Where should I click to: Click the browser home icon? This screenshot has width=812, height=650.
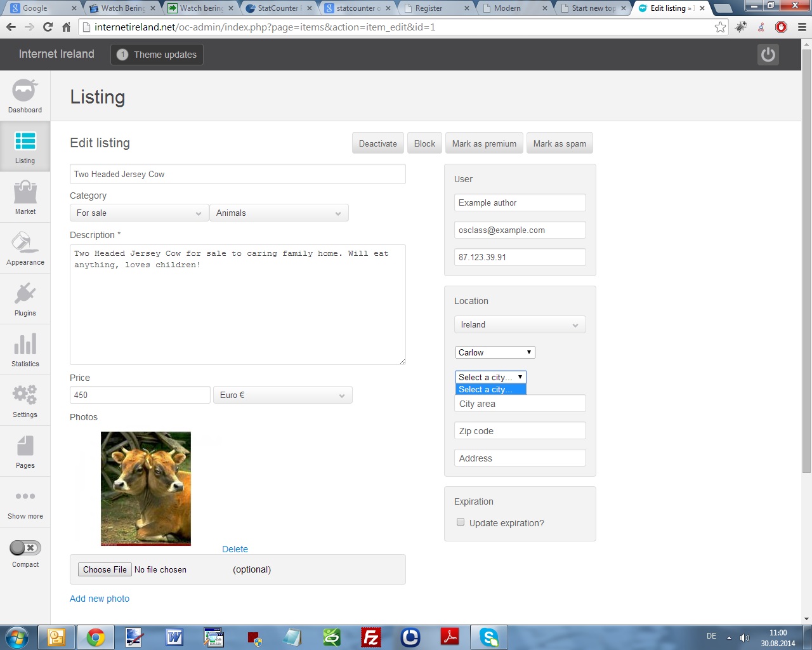66,27
